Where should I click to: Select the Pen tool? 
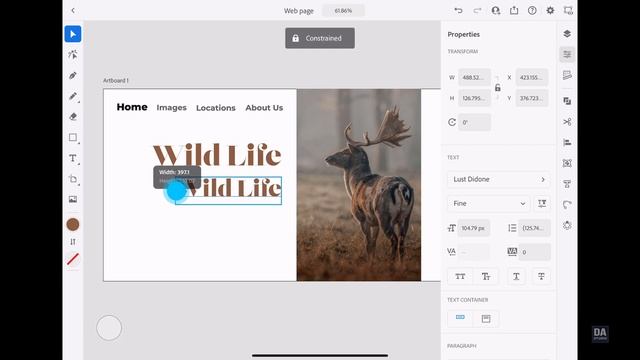(x=73, y=76)
